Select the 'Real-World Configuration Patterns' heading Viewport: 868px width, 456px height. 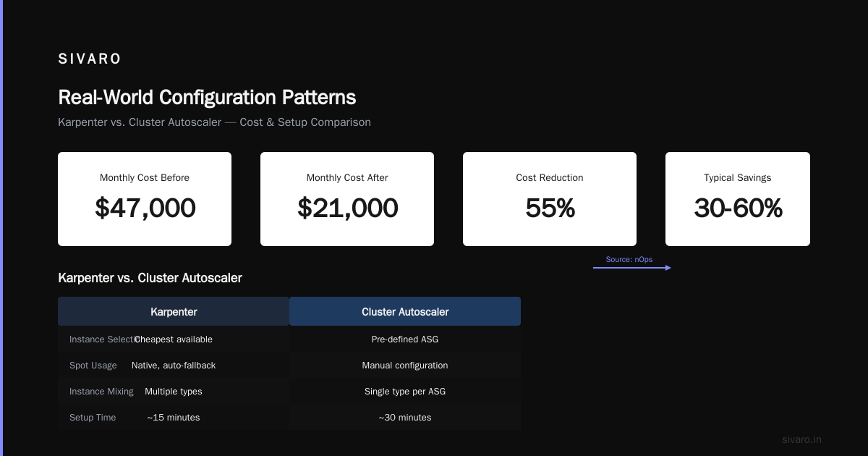click(207, 98)
